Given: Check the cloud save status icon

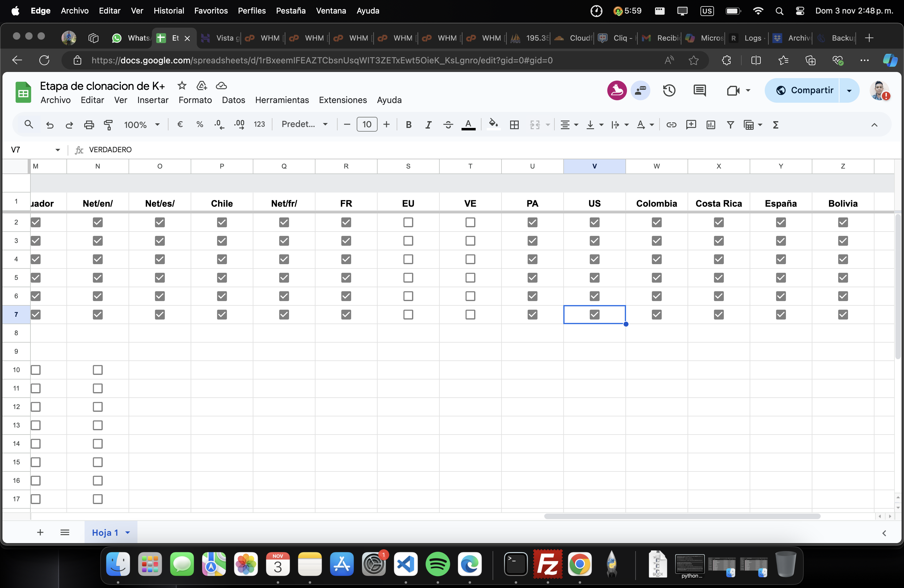Looking at the screenshot, I should tap(221, 86).
